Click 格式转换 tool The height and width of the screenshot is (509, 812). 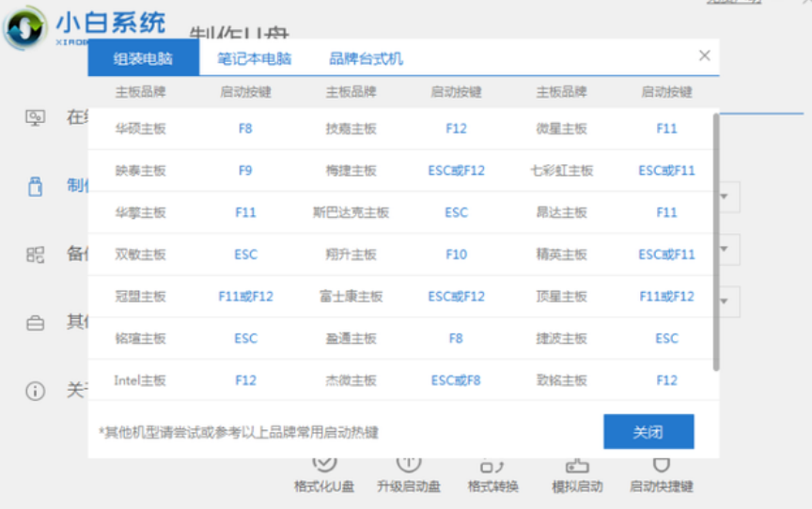click(x=492, y=474)
